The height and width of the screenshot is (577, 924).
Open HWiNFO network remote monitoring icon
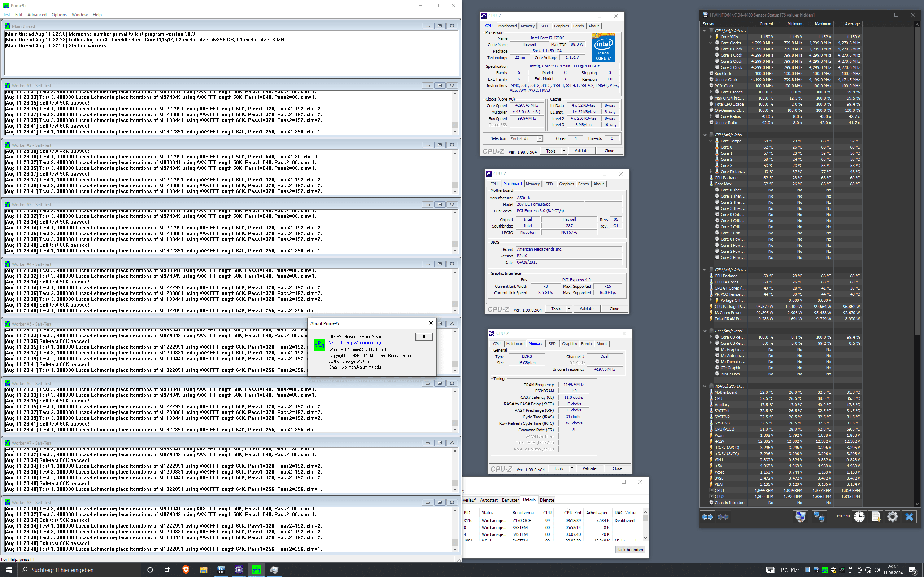click(819, 517)
